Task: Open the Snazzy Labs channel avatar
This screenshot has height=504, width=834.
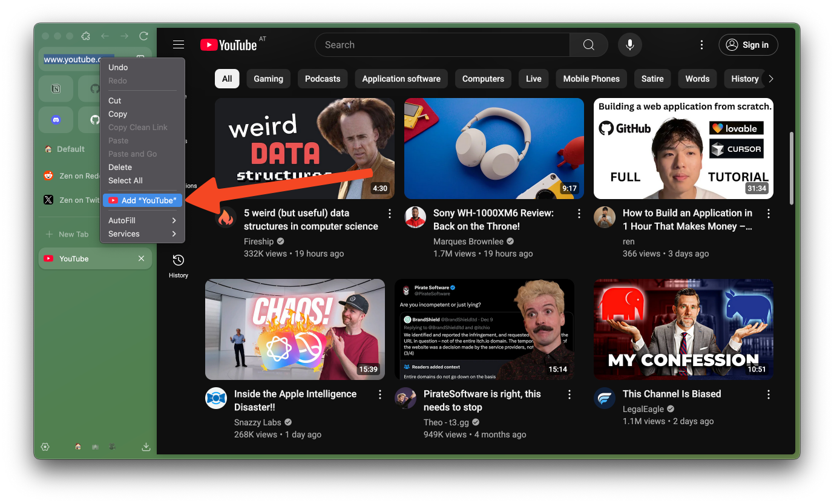Action: [216, 398]
